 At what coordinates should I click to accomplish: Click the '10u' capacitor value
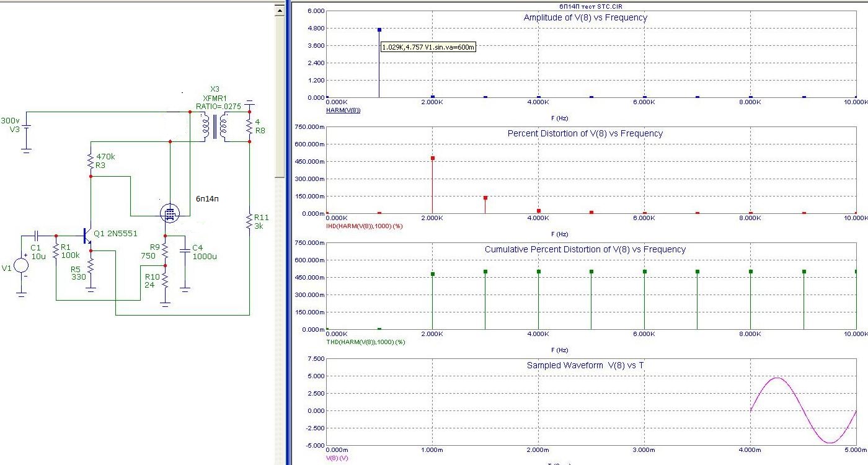coord(38,256)
